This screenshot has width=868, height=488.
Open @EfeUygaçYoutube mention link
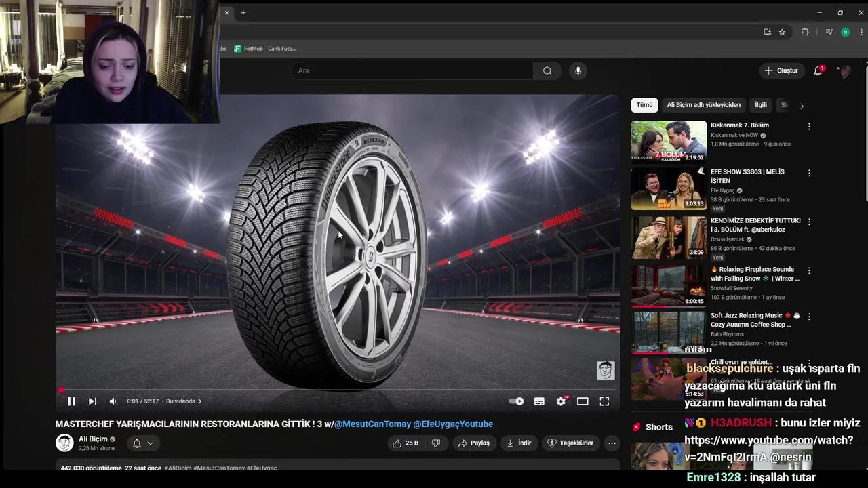tap(453, 424)
